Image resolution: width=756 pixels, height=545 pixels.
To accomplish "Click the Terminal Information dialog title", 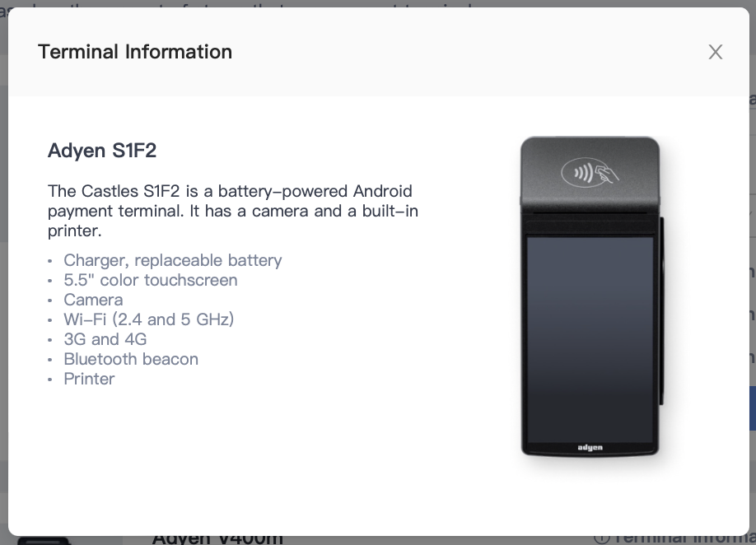I will point(135,52).
